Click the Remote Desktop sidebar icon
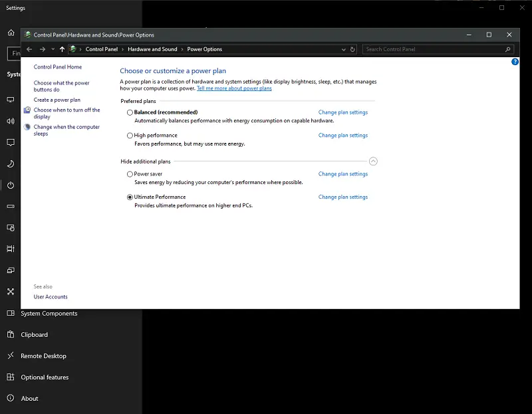The height and width of the screenshot is (414, 532). point(11,356)
